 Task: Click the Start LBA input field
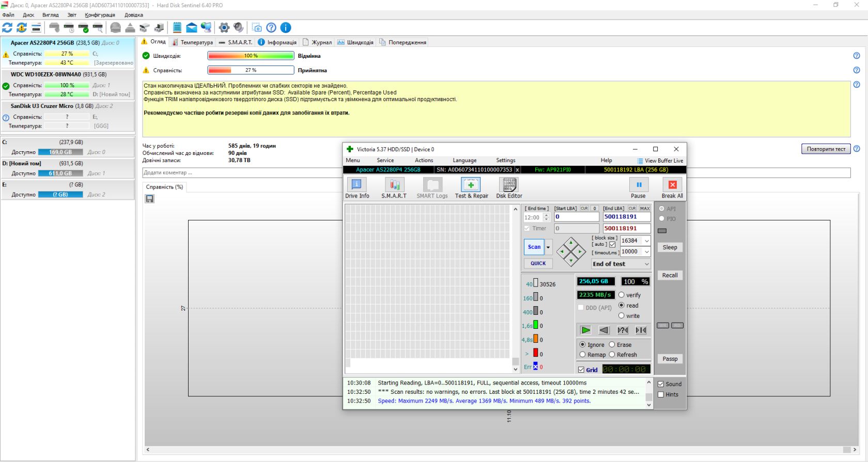point(577,217)
